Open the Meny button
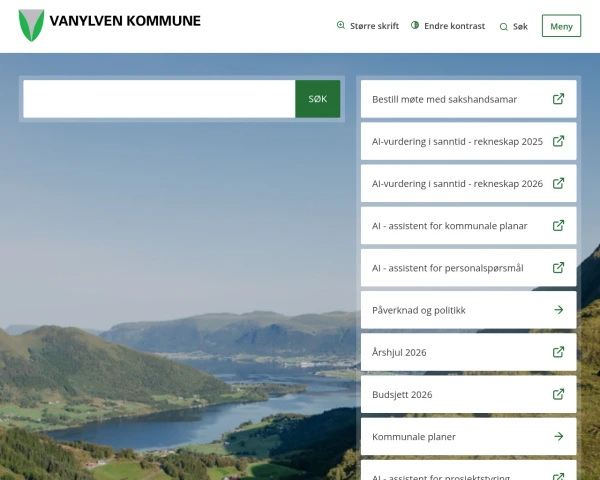600x480 pixels. tap(561, 26)
